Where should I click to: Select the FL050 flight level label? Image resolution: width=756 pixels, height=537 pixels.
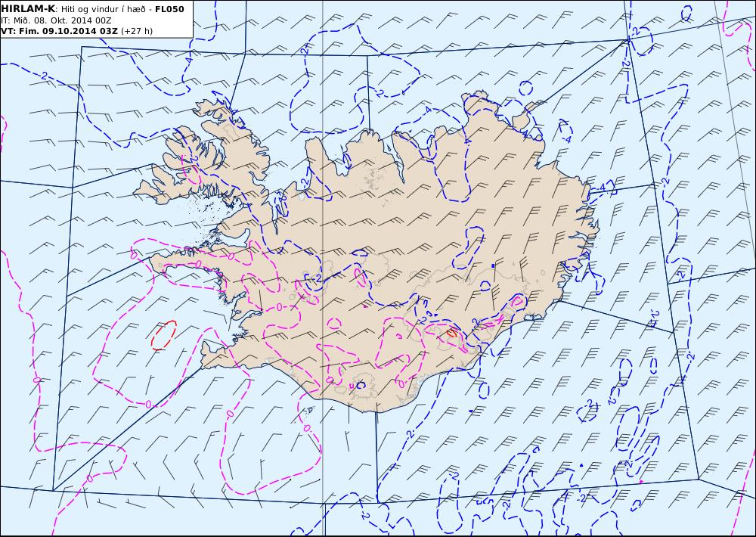coord(169,8)
